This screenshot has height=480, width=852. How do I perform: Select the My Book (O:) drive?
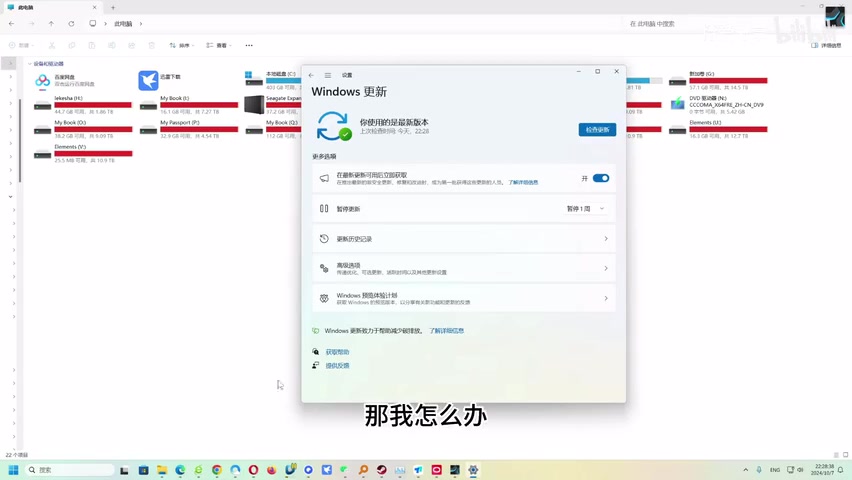[x=83, y=129]
